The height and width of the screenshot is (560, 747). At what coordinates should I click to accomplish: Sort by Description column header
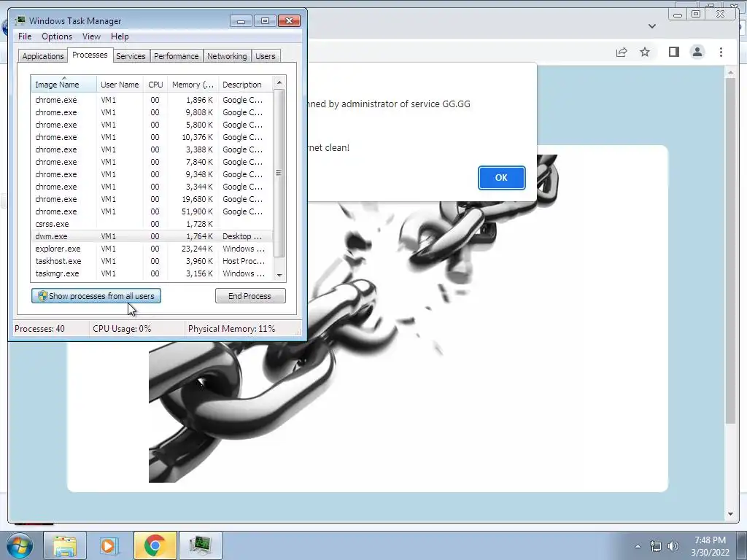click(x=246, y=85)
